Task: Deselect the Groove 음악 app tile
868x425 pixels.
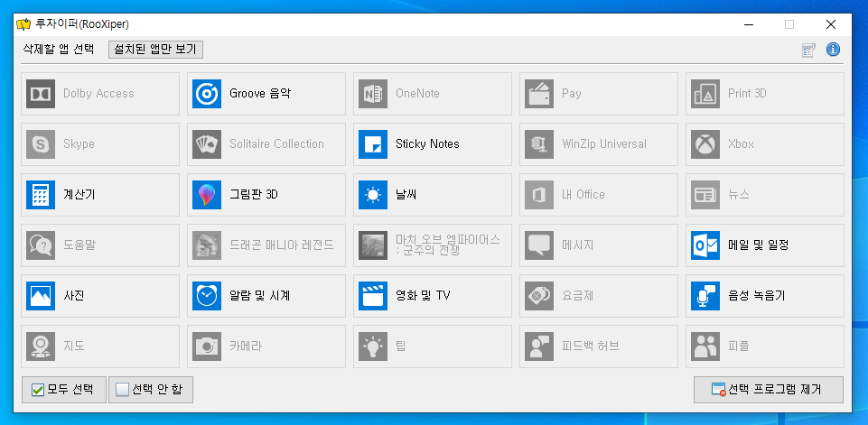Action: pos(266,94)
